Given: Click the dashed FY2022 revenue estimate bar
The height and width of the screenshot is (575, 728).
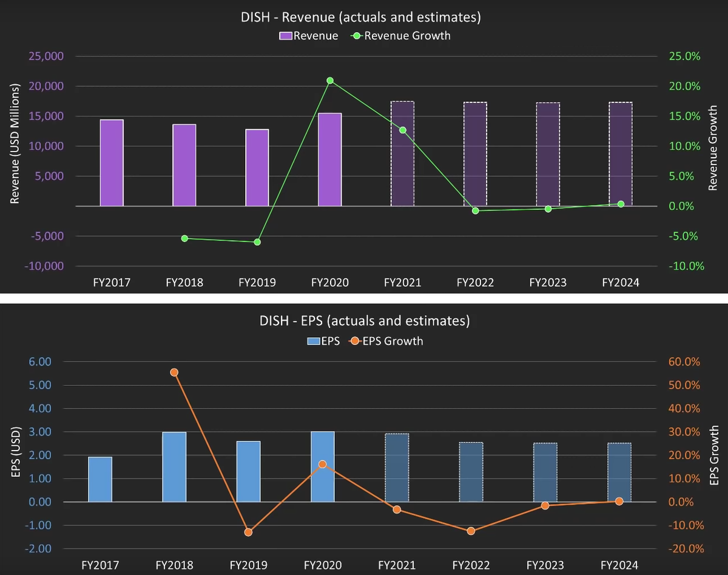Looking at the screenshot, I should [475, 154].
